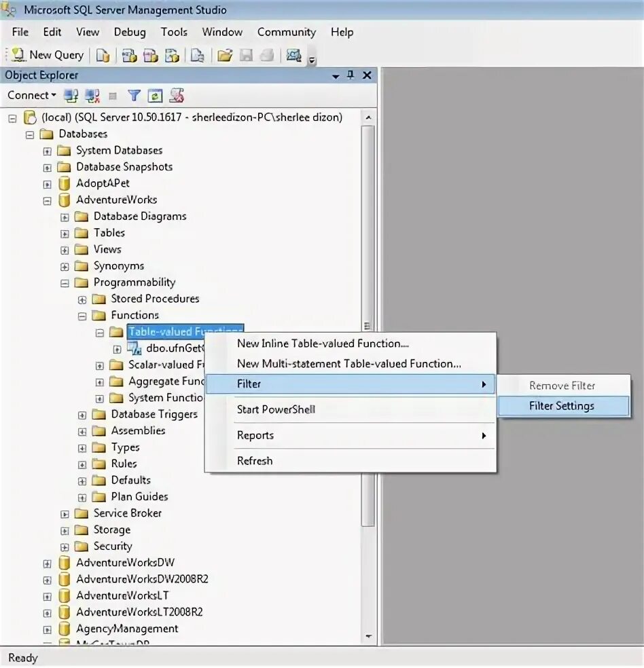Screen dimensions: 644x668
Task: Select the Database Diagrams folder
Action: [140, 217]
